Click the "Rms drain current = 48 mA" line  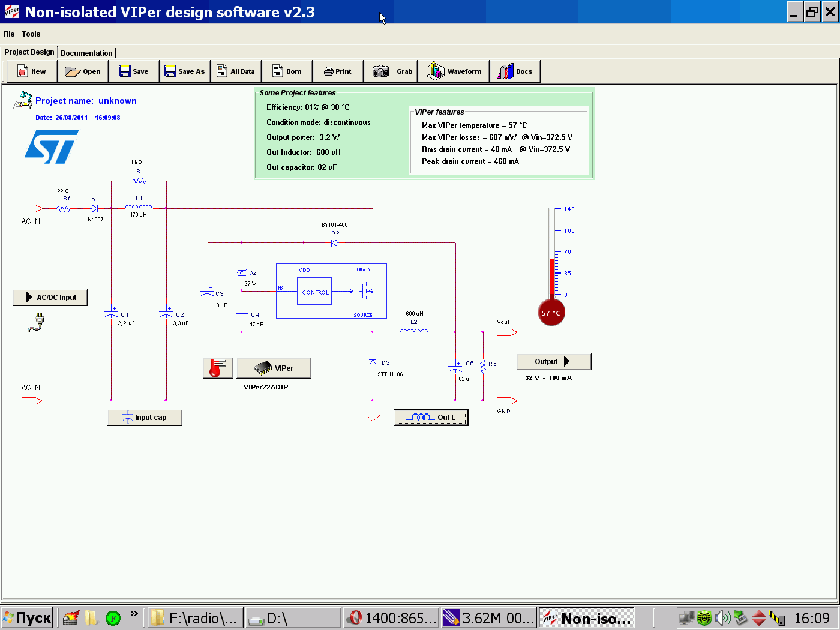click(467, 149)
